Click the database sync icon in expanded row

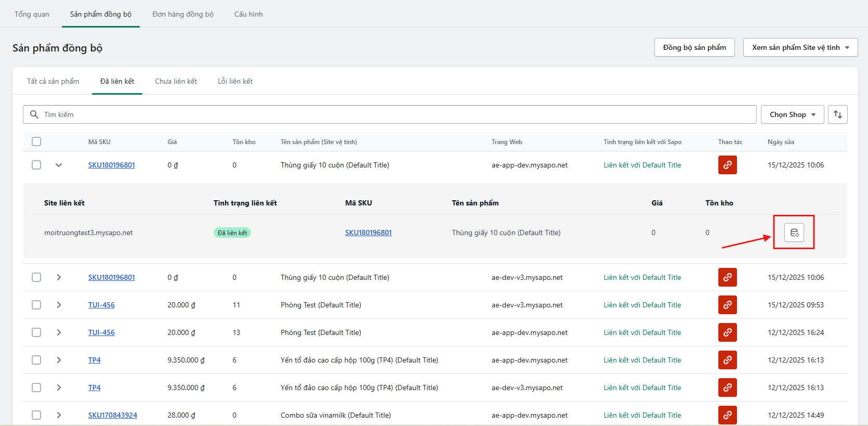[794, 233]
